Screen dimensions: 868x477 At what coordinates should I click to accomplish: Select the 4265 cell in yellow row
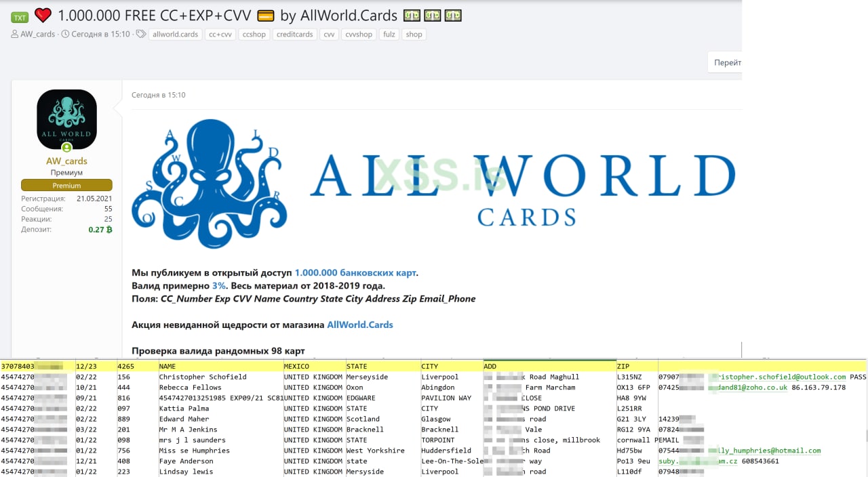[136, 366]
